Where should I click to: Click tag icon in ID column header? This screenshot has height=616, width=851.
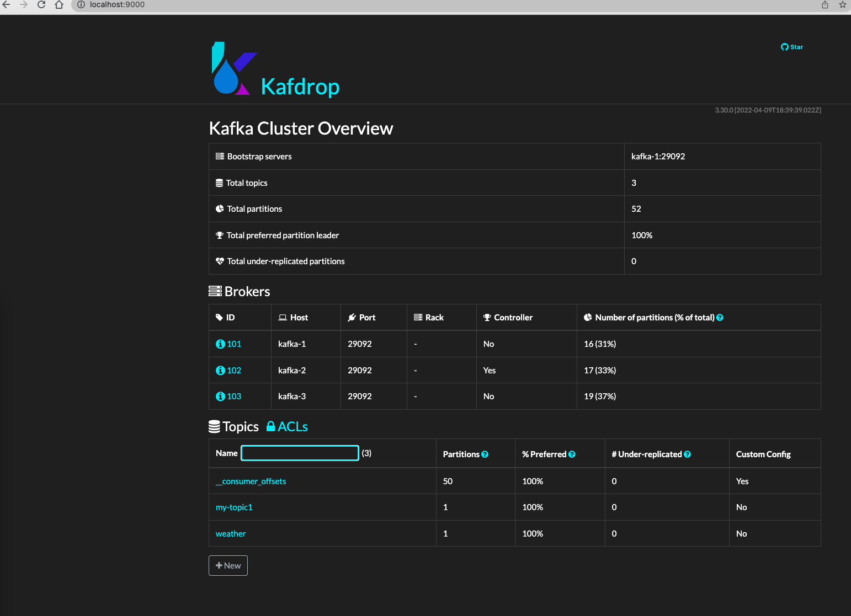click(x=219, y=318)
